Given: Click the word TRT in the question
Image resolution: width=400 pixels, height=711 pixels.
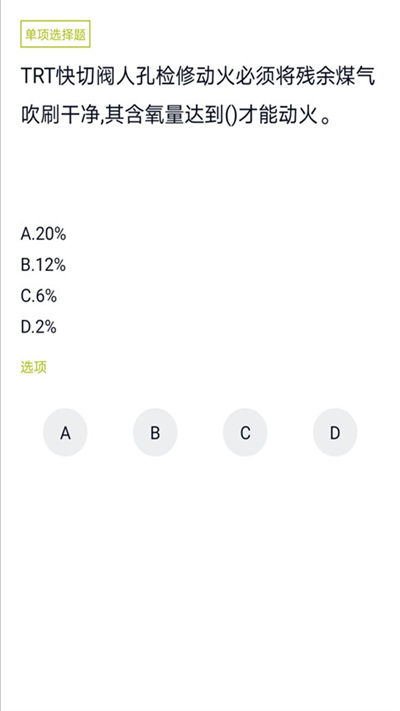Looking at the screenshot, I should click(x=38, y=78).
